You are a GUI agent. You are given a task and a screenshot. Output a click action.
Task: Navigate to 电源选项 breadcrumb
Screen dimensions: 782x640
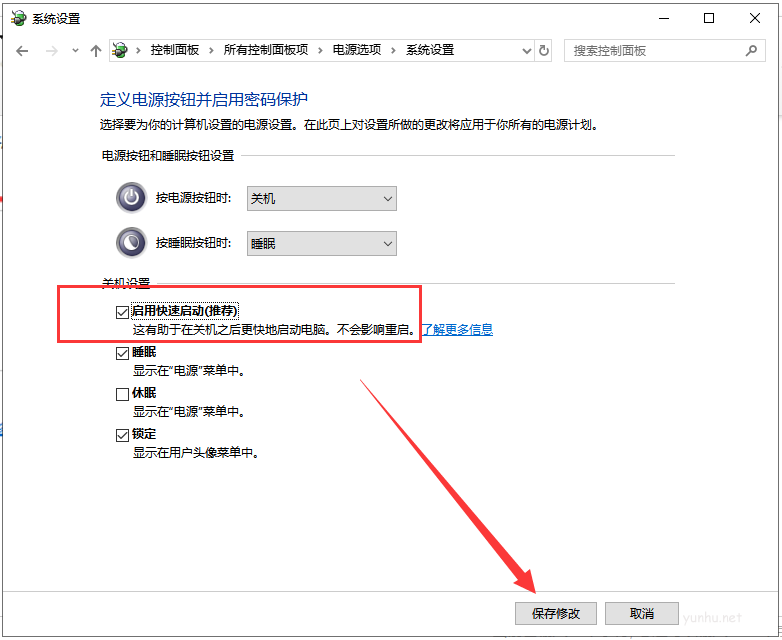357,50
